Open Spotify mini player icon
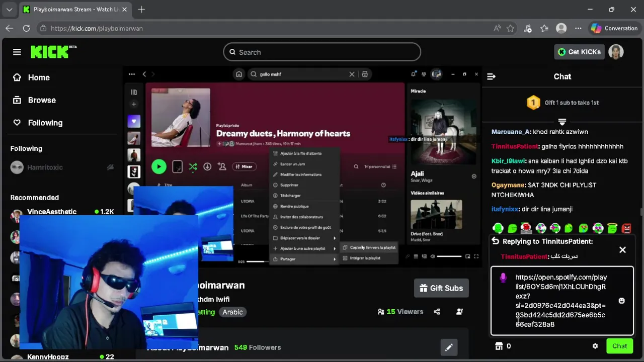Viewport: 644px width, 362px height. 467,256
